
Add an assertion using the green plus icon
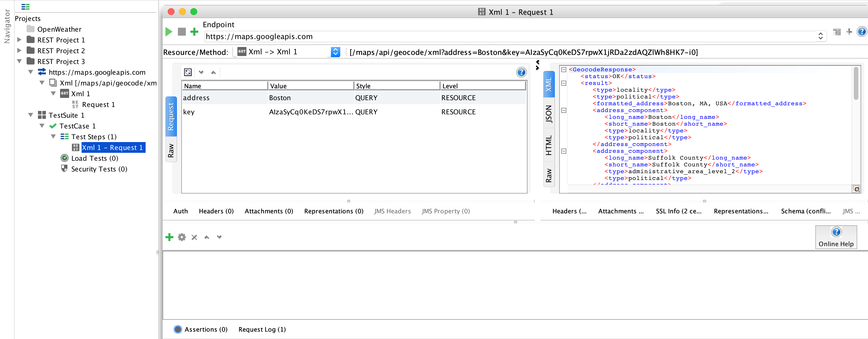169,237
